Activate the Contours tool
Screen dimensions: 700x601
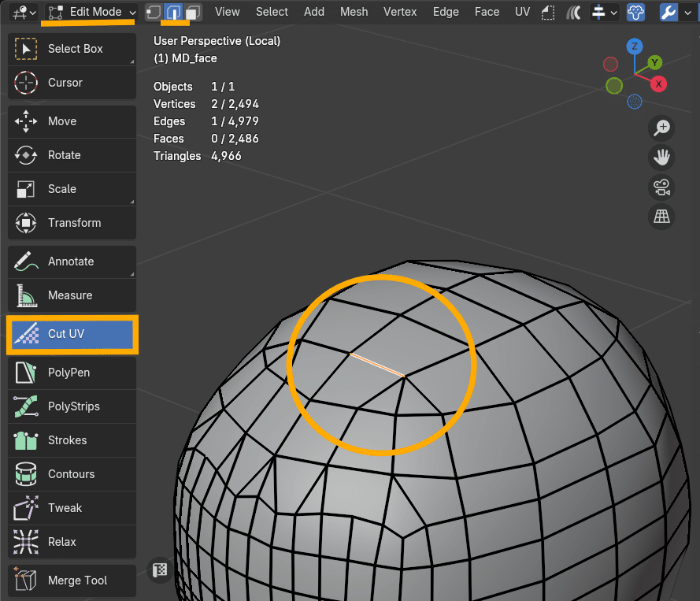(x=71, y=473)
